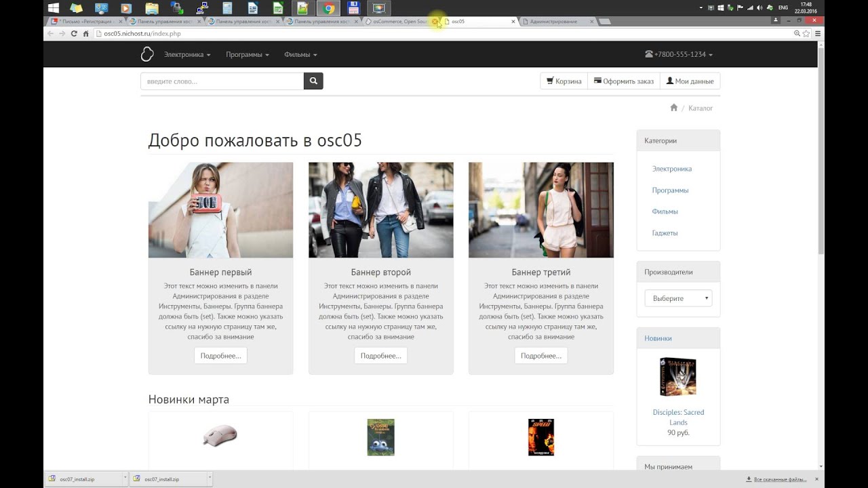Click the volume icon in system tray
Screen dimensions: 868x488
[x=759, y=7]
